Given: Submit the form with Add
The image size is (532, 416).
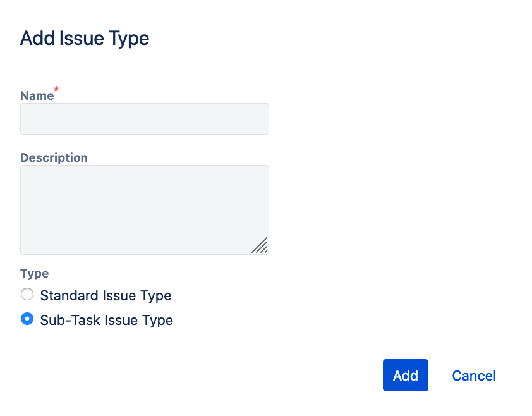Looking at the screenshot, I should (x=405, y=376).
